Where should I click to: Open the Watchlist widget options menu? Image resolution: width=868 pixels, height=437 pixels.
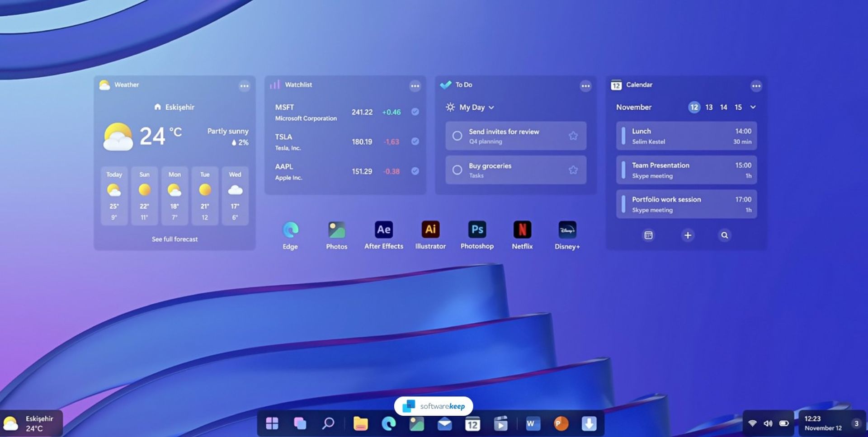[x=415, y=86]
